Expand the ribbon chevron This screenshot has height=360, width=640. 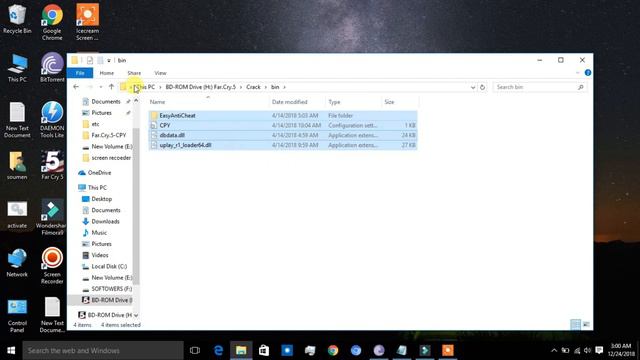tap(578, 73)
